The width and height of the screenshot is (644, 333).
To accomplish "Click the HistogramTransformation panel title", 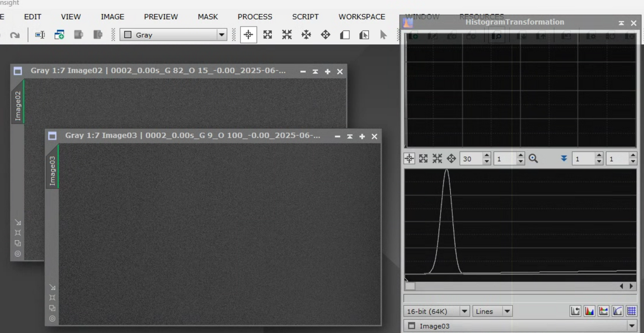I will tap(515, 22).
